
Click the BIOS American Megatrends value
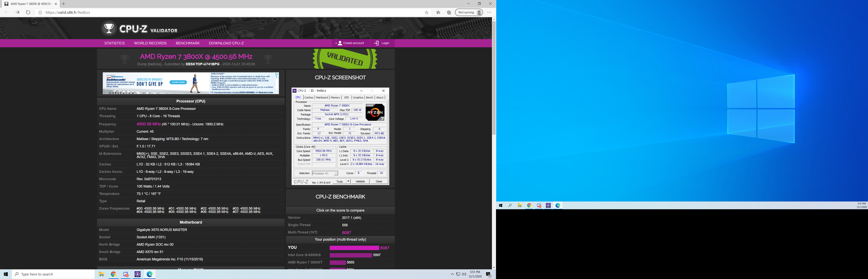170,259
